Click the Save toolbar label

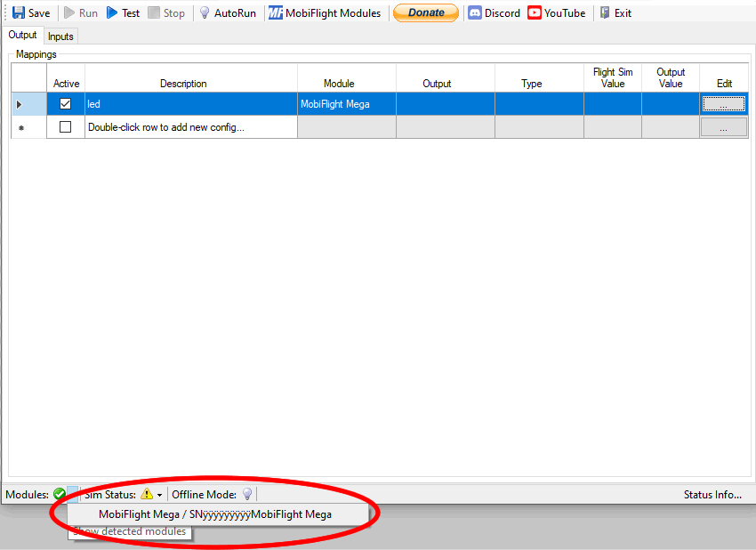pyautogui.click(x=39, y=13)
